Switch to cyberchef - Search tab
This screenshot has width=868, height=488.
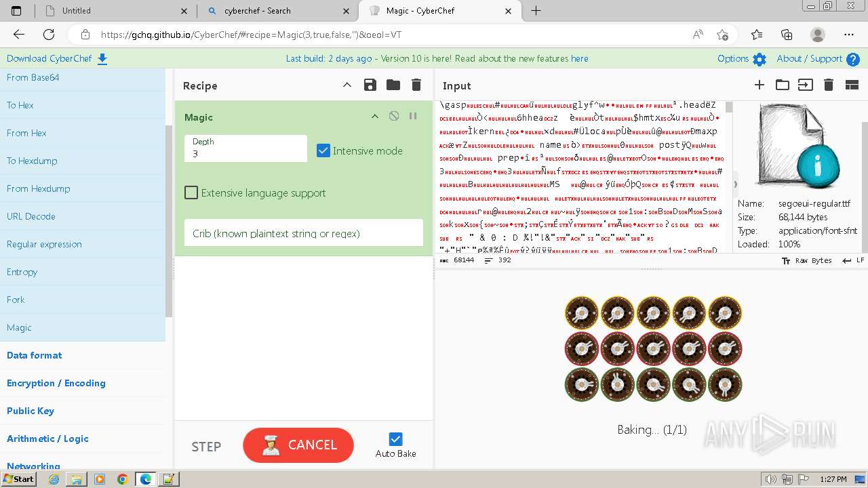[277, 11]
